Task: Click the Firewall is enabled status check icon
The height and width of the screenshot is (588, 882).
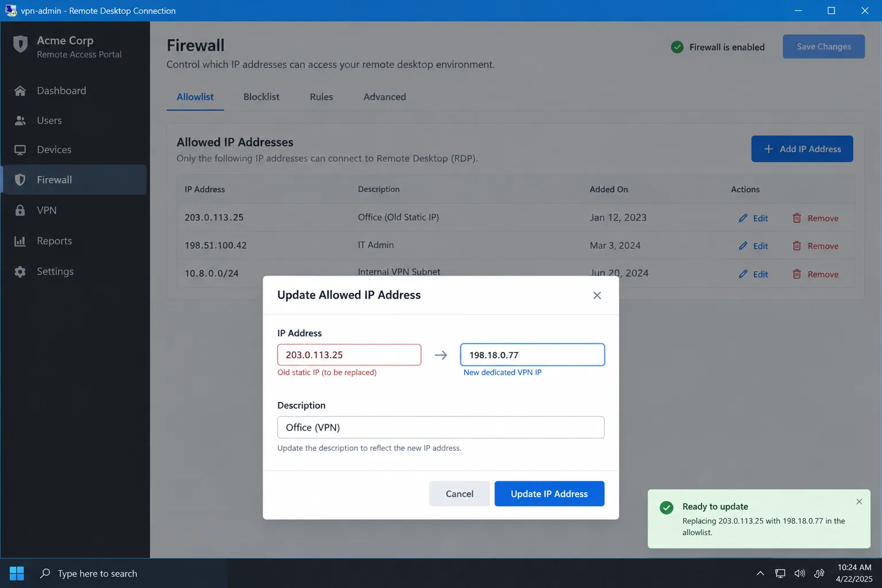Action: (x=678, y=47)
